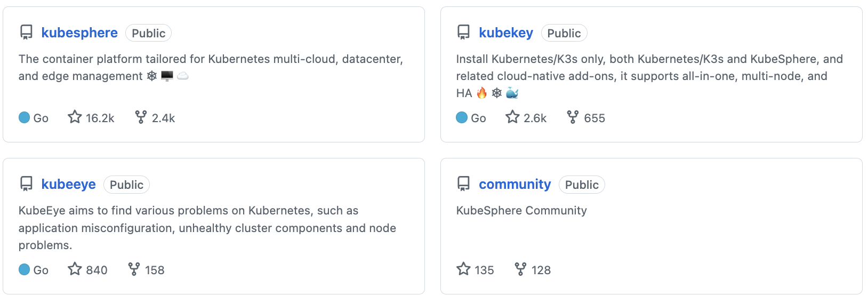The width and height of the screenshot is (868, 303).
Task: Click the repo icon beside kubeeye
Action: pyautogui.click(x=26, y=184)
